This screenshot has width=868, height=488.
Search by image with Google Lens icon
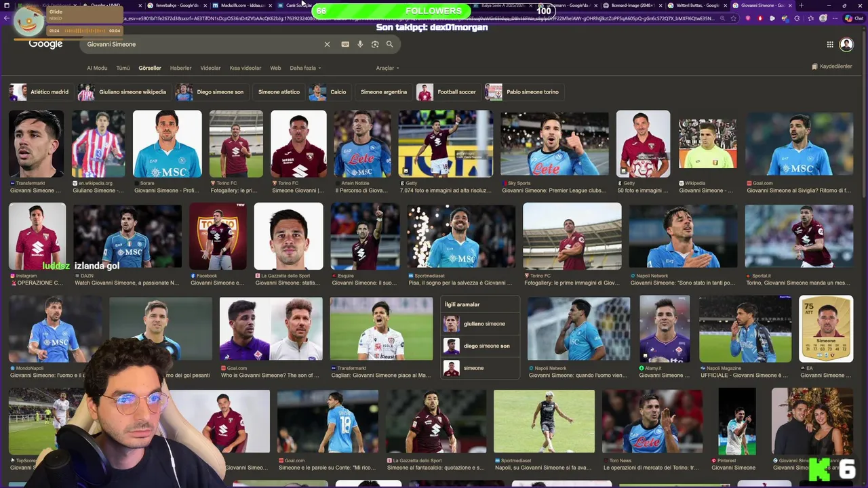[375, 44]
